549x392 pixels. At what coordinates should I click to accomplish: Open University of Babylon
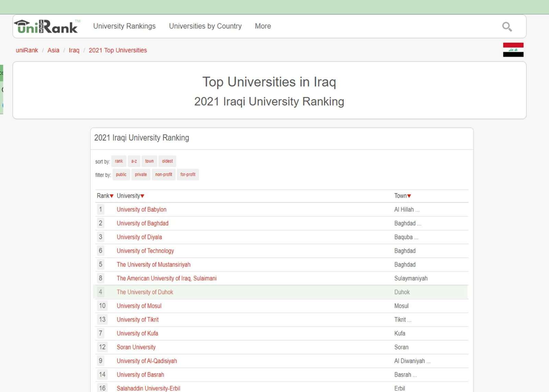[x=141, y=210]
